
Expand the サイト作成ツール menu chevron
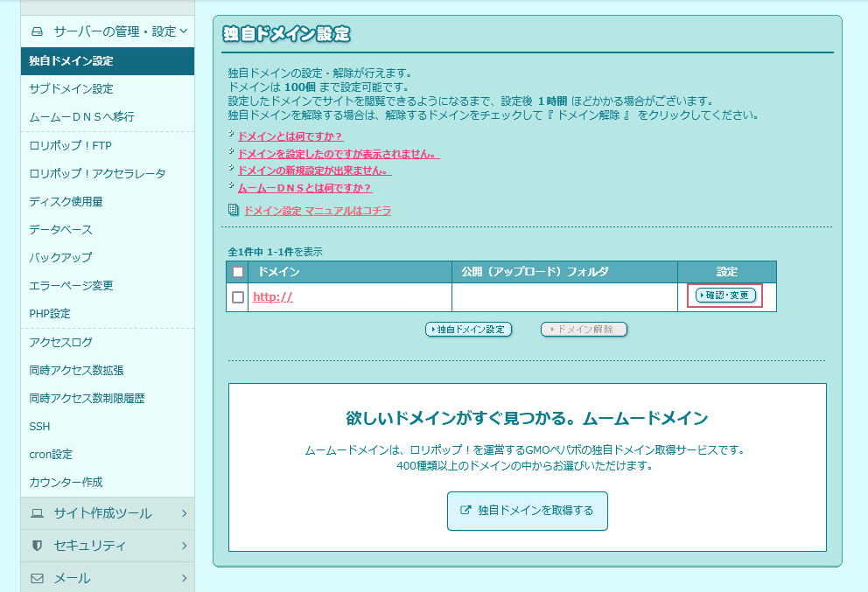[x=184, y=513]
